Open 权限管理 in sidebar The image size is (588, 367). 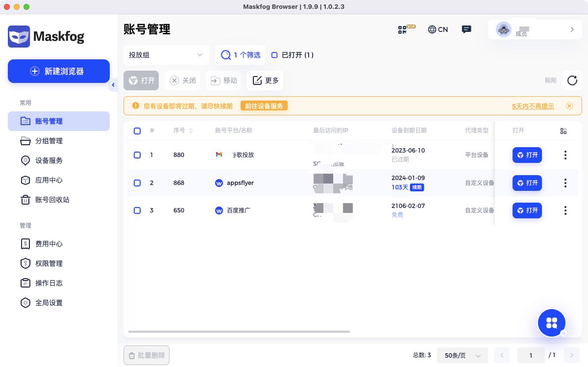pyautogui.click(x=59, y=263)
